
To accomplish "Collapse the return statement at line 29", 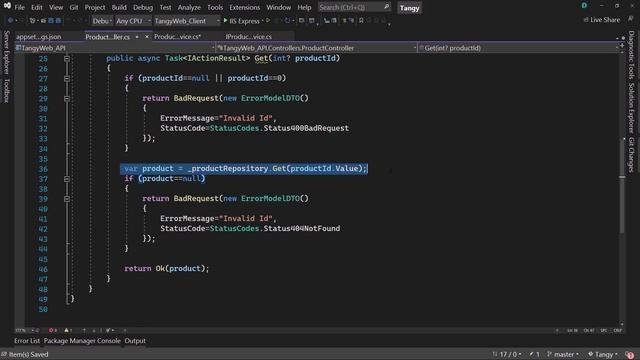I will pyautogui.click(x=67, y=99).
